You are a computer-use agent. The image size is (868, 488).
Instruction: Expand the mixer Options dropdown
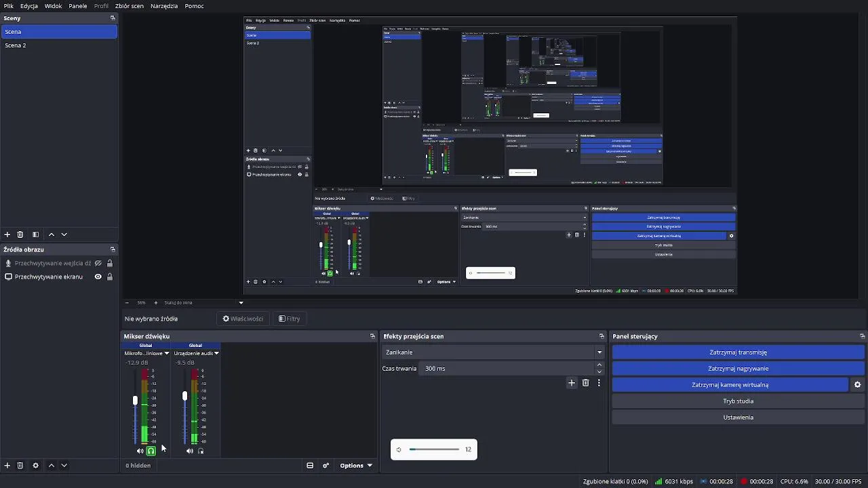356,466
